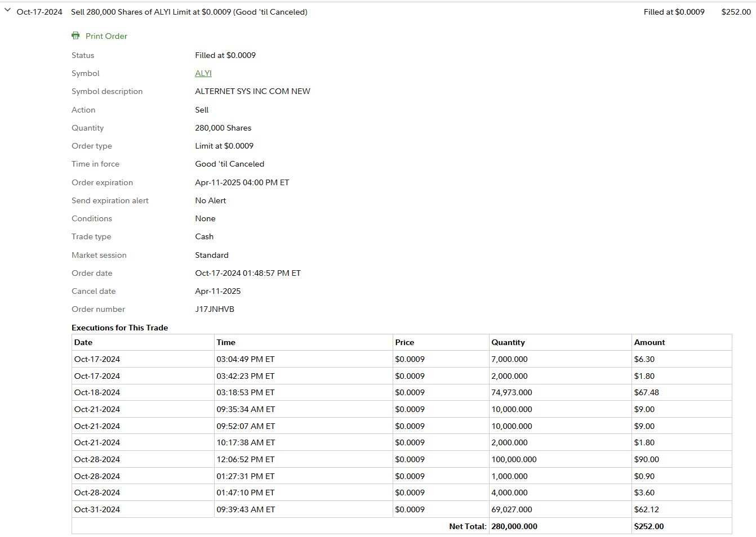Viewport: 756px width, 537px height.
Task: Click the green printer icon
Action: coord(75,36)
